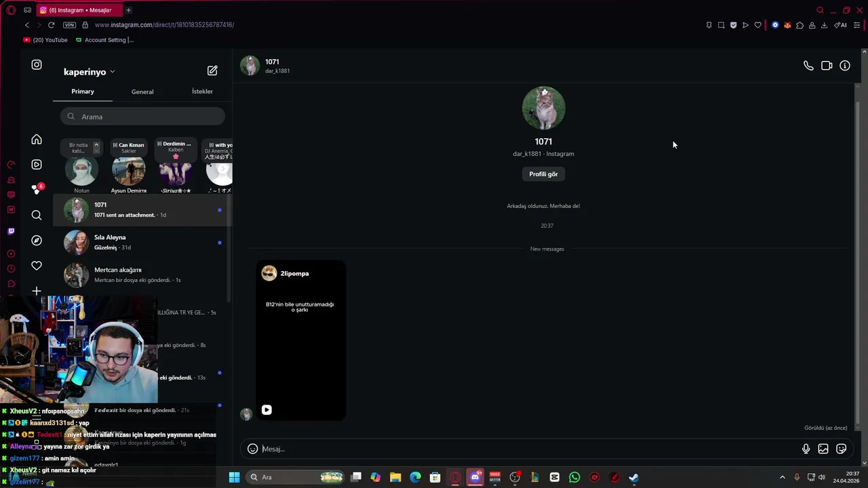Open Discord from taskbar
The width and height of the screenshot is (868, 488).
pyautogui.click(x=475, y=477)
